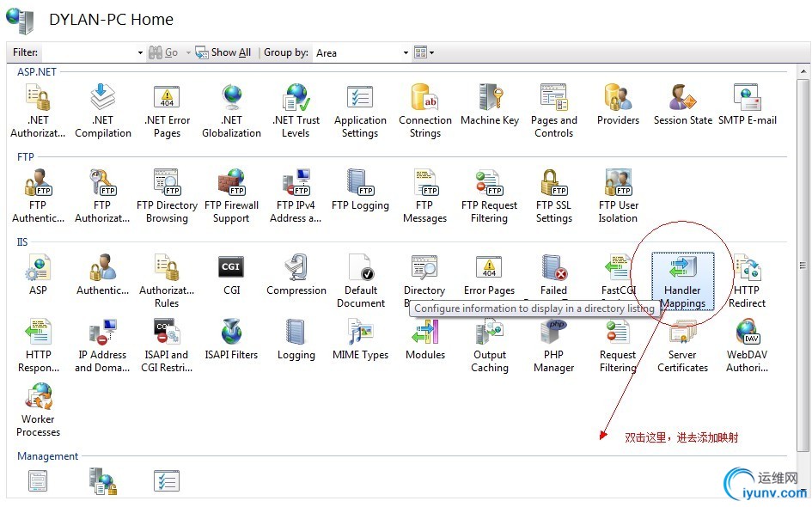Viewport: 812px width, 507px height.
Task: Open IIS Authorization Rules icon
Action: click(167, 281)
